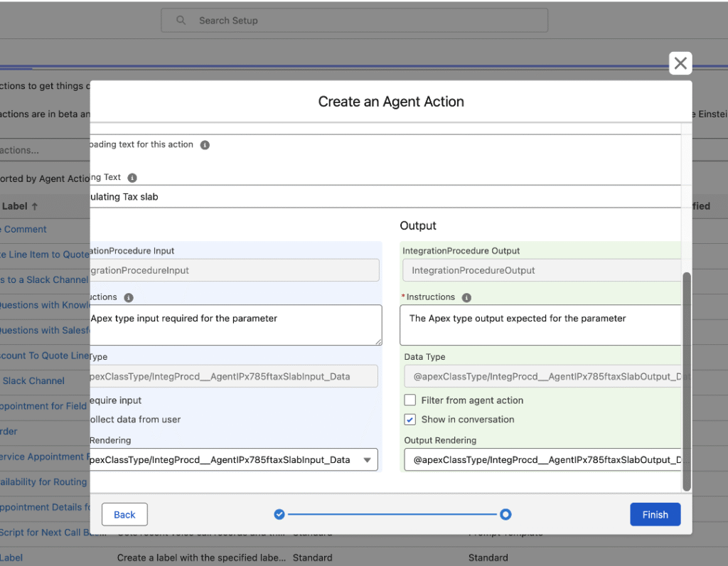The width and height of the screenshot is (728, 566).
Task: Click the current step circle in progress bar
Action: point(505,515)
